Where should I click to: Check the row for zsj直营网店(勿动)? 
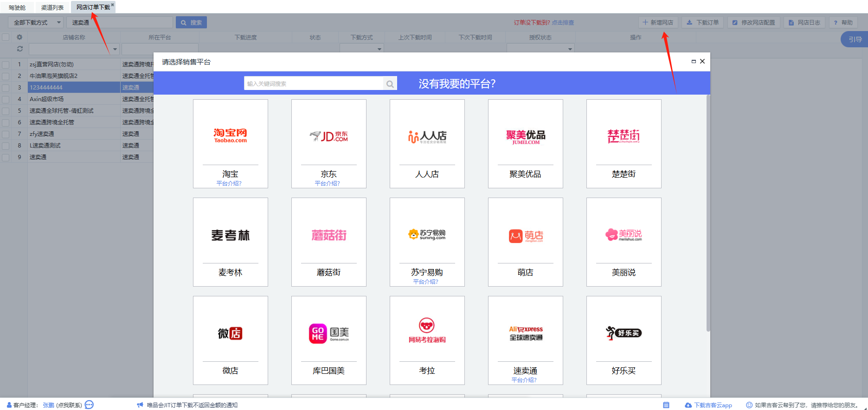point(6,64)
